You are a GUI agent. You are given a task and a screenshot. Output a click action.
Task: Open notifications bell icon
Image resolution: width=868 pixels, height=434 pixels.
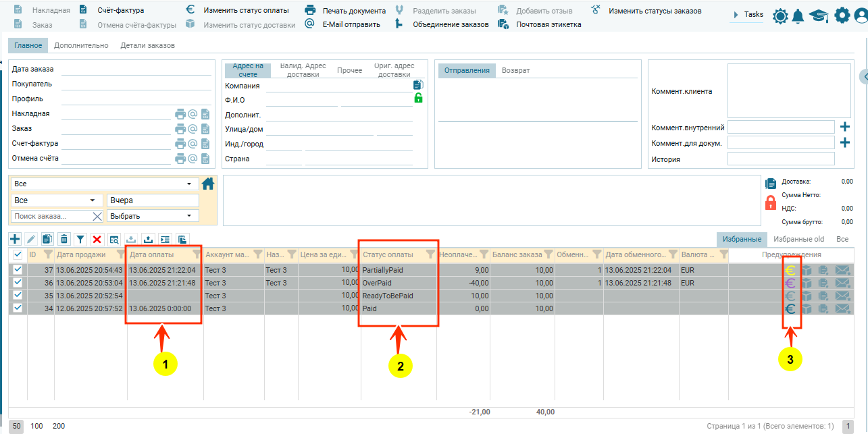click(x=798, y=16)
